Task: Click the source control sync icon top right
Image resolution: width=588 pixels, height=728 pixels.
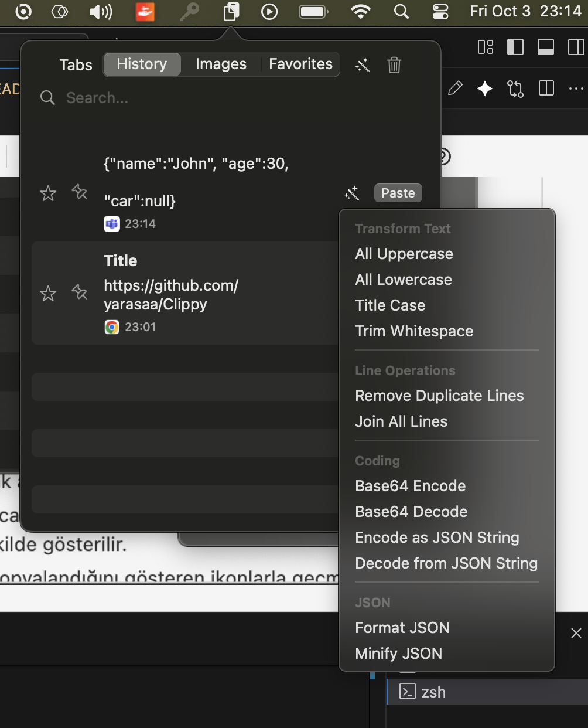Action: pos(515,89)
